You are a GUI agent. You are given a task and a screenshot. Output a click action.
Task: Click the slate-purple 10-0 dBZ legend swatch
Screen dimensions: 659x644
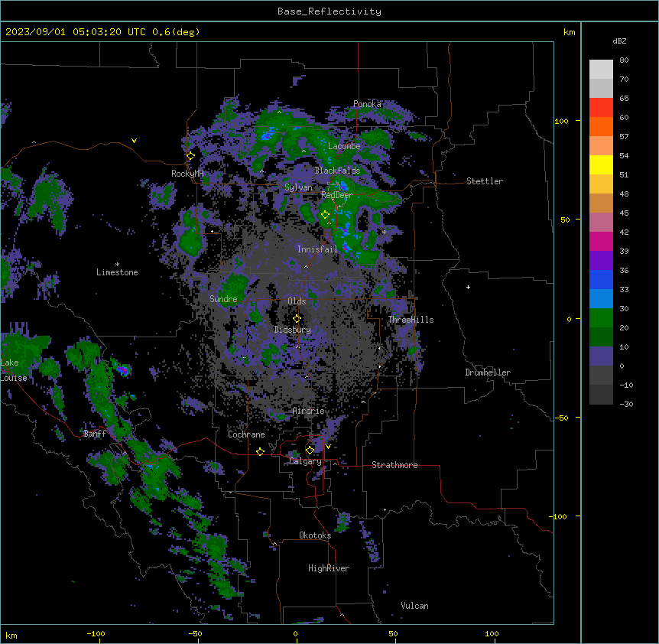coord(601,356)
